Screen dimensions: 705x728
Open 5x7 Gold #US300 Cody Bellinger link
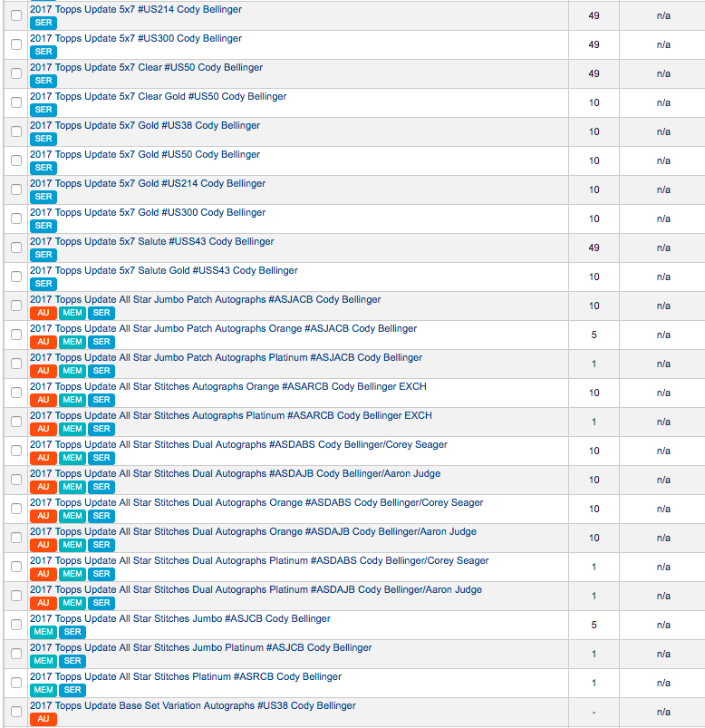pyautogui.click(x=148, y=213)
